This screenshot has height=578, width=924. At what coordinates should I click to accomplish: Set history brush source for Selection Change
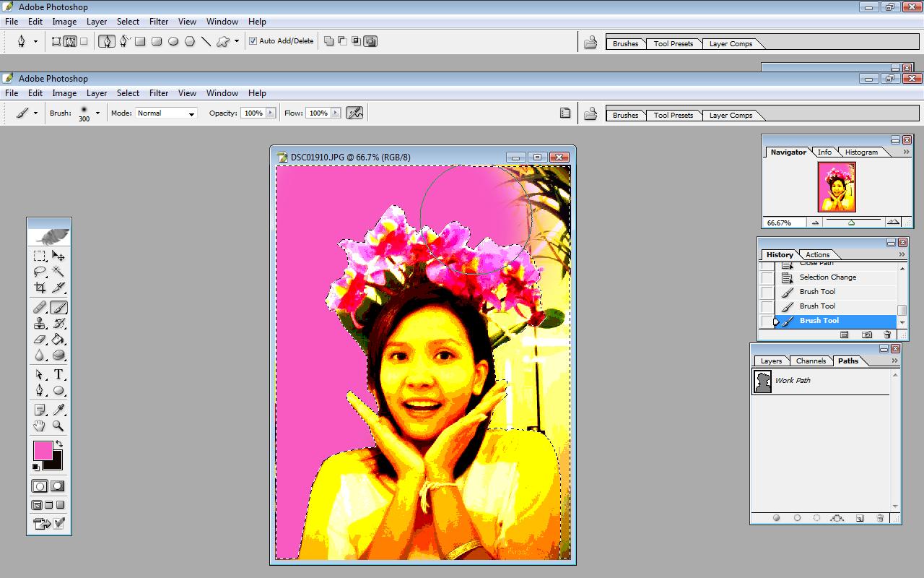tap(767, 277)
